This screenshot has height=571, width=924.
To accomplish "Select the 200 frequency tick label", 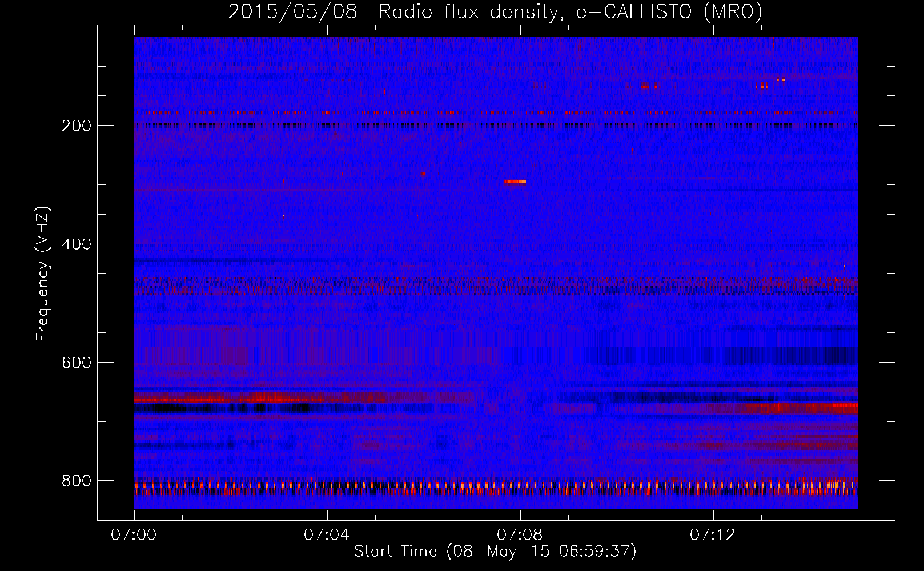I will click(76, 126).
